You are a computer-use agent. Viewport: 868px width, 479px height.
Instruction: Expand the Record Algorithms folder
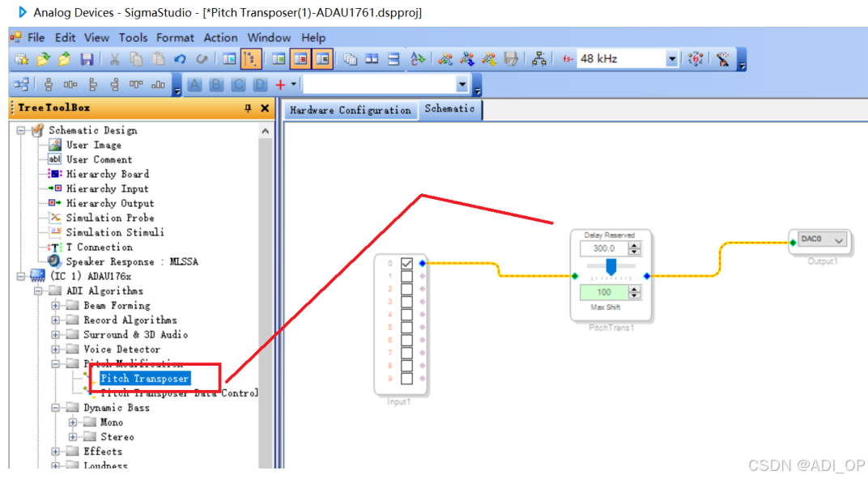55,320
